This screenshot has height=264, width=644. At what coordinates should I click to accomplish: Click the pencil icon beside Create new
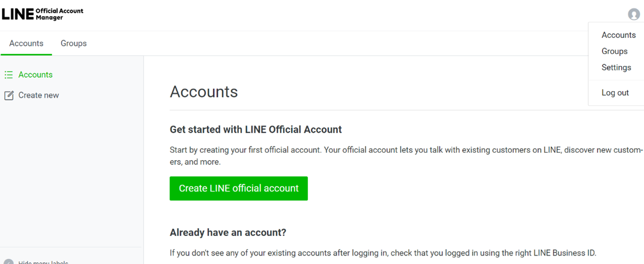[9, 95]
